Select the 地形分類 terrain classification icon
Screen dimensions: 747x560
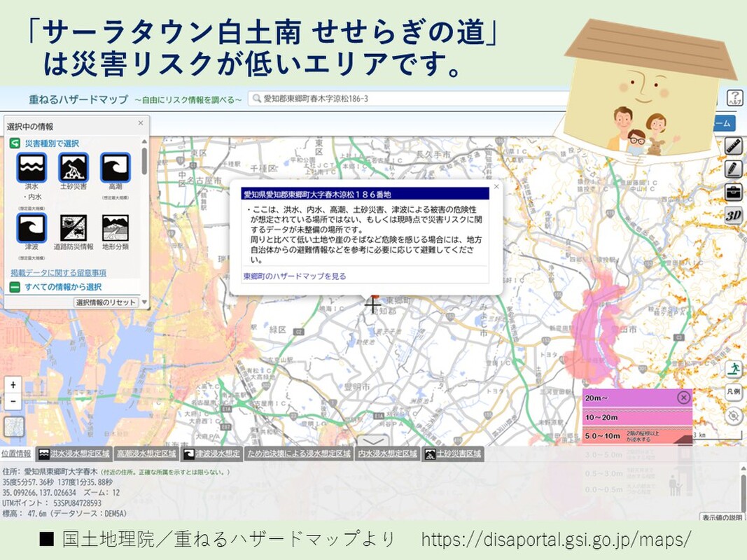[116, 228]
